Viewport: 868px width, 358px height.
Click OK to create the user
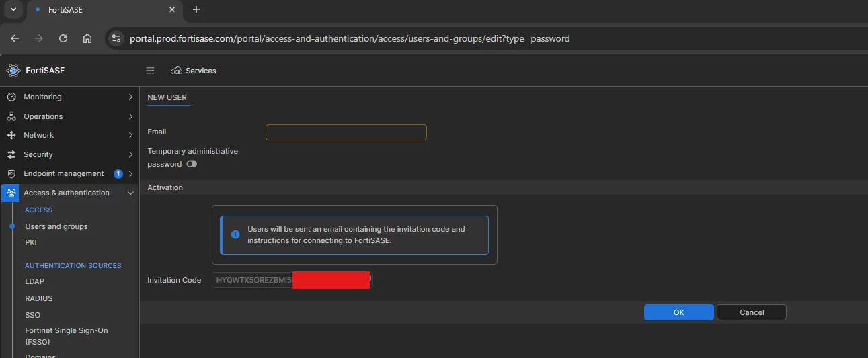[679, 312]
